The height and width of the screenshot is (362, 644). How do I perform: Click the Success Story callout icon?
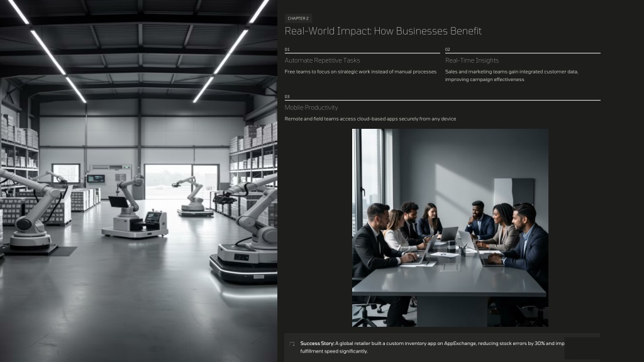coord(292,344)
